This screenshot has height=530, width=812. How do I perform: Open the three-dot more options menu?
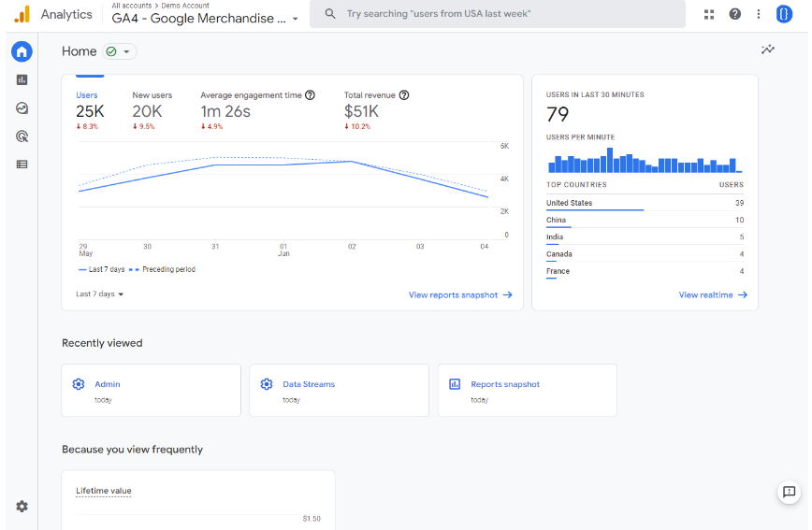tap(758, 14)
